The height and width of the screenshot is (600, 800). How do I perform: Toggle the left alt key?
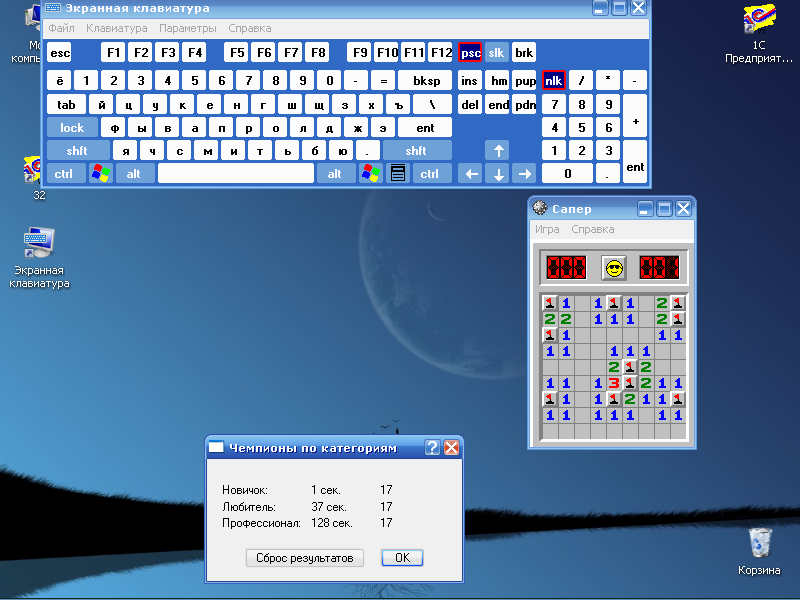[x=134, y=173]
